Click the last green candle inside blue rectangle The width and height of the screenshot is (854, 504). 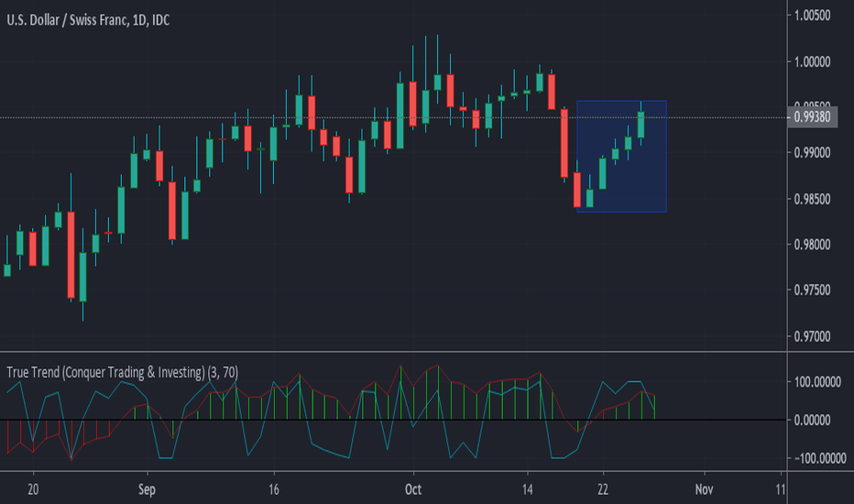point(641,125)
